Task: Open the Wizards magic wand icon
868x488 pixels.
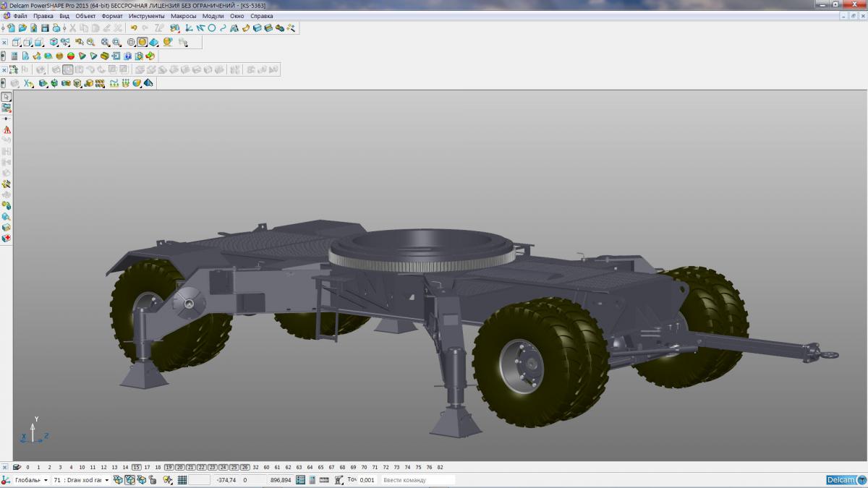Action: pyautogui.click(x=291, y=27)
